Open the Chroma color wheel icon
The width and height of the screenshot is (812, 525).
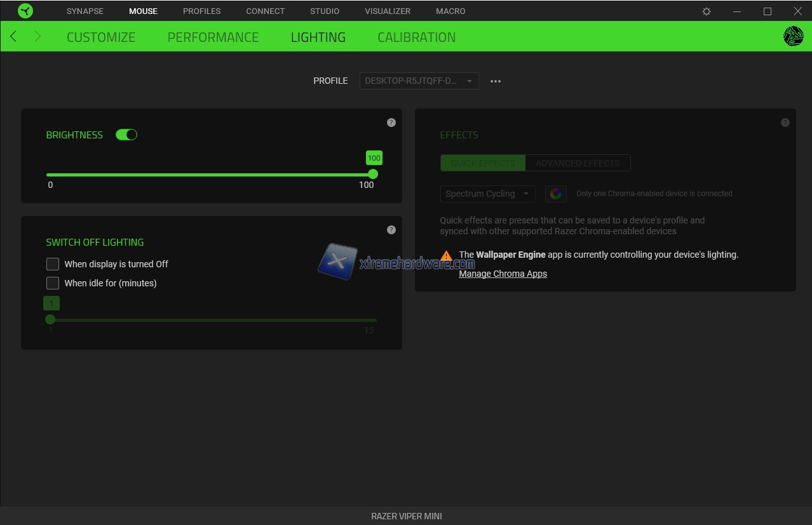click(x=556, y=194)
